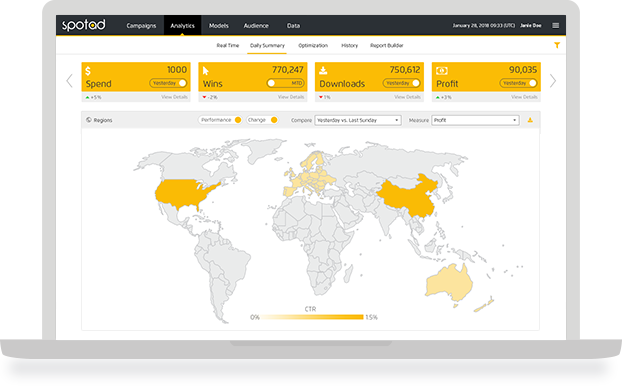Toggle the Performance switch
The width and height of the screenshot is (622, 386).
pos(221,120)
